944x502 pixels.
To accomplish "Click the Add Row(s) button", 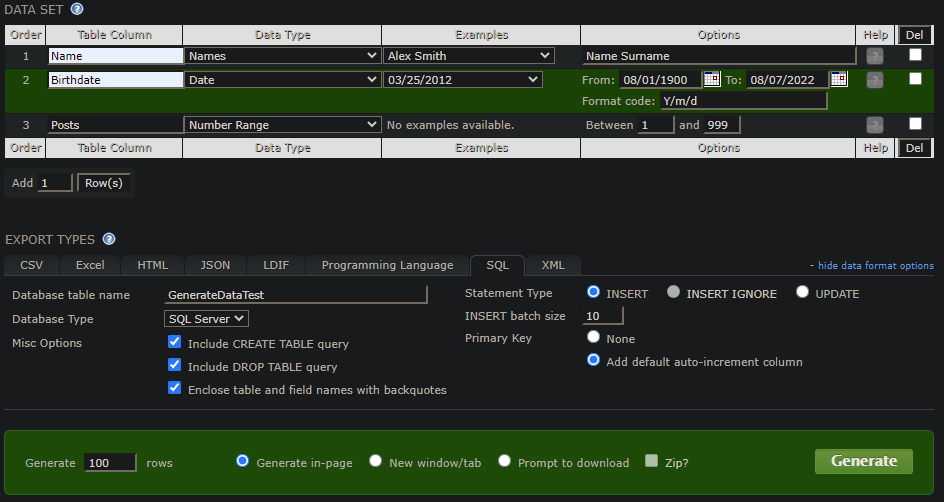I will coord(104,183).
